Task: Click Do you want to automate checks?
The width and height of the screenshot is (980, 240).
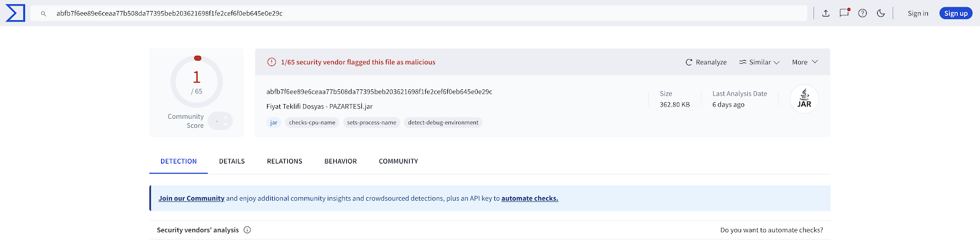Action: (772, 230)
